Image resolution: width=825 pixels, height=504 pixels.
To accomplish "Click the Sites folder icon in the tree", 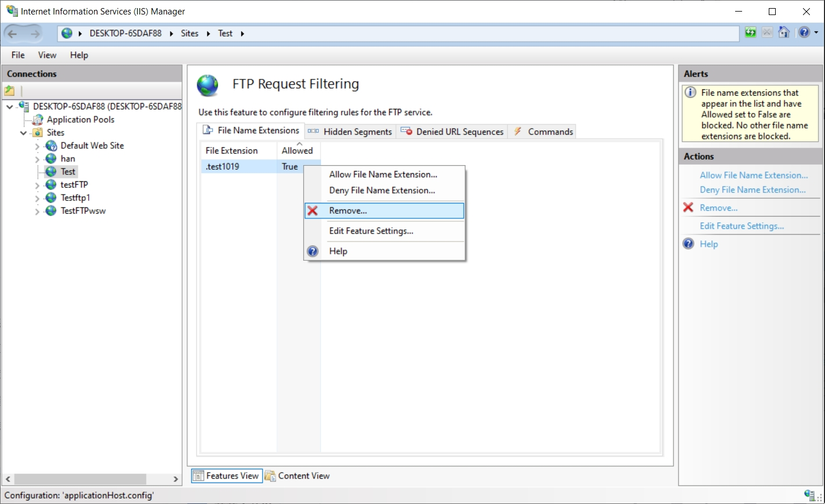I will tap(38, 133).
